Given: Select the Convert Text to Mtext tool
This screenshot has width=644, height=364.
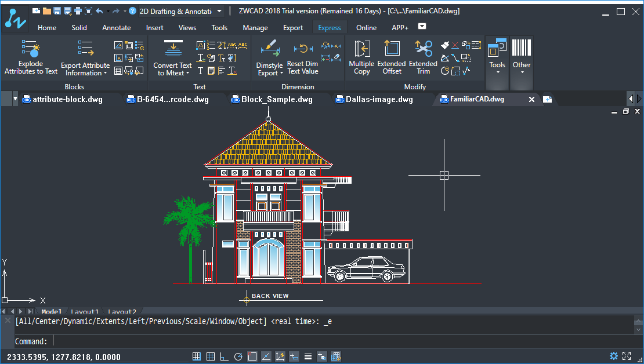Looking at the screenshot, I should click(172, 56).
